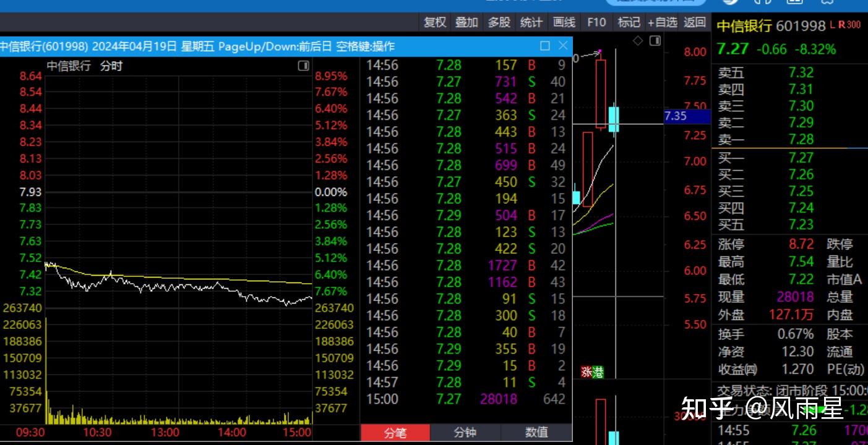Screen dimensions: 868x445
Task: Click 换手 value 0.67%
Action: pyautogui.click(x=796, y=334)
